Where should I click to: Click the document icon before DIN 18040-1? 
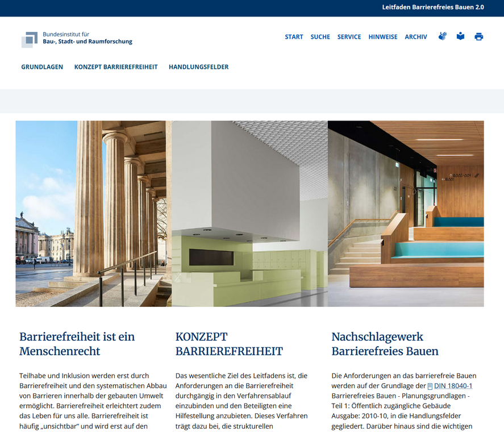430,387
